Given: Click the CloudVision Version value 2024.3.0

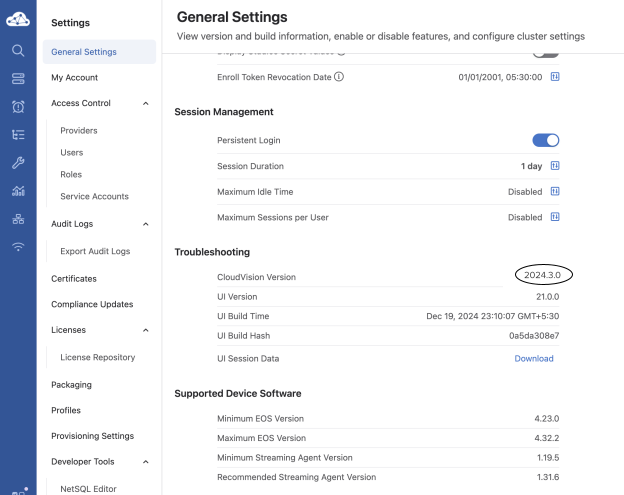Looking at the screenshot, I should pyautogui.click(x=542, y=275).
